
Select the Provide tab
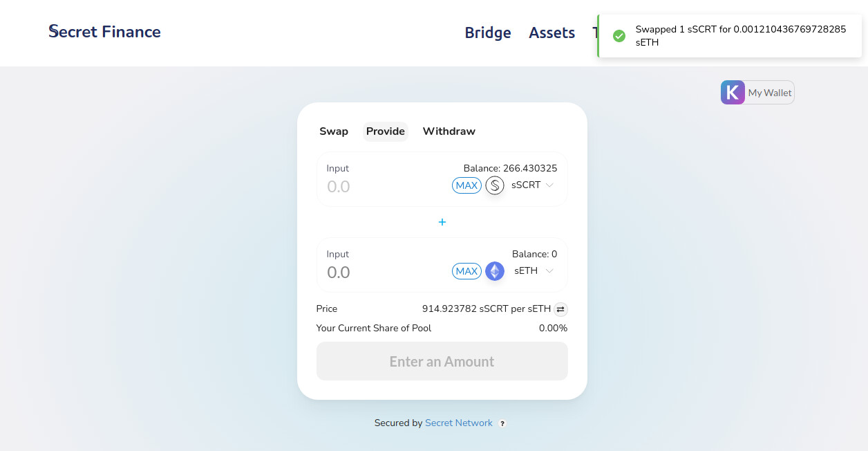click(x=386, y=131)
